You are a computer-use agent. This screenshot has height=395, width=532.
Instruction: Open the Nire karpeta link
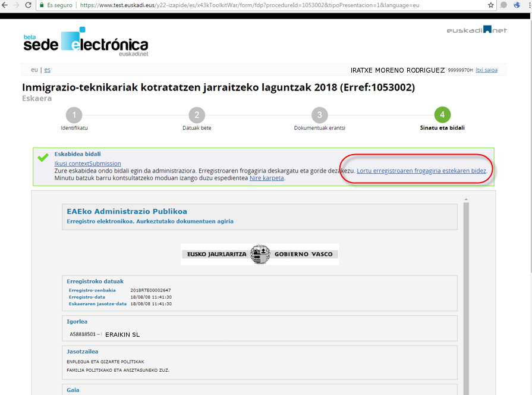pyautogui.click(x=266, y=178)
